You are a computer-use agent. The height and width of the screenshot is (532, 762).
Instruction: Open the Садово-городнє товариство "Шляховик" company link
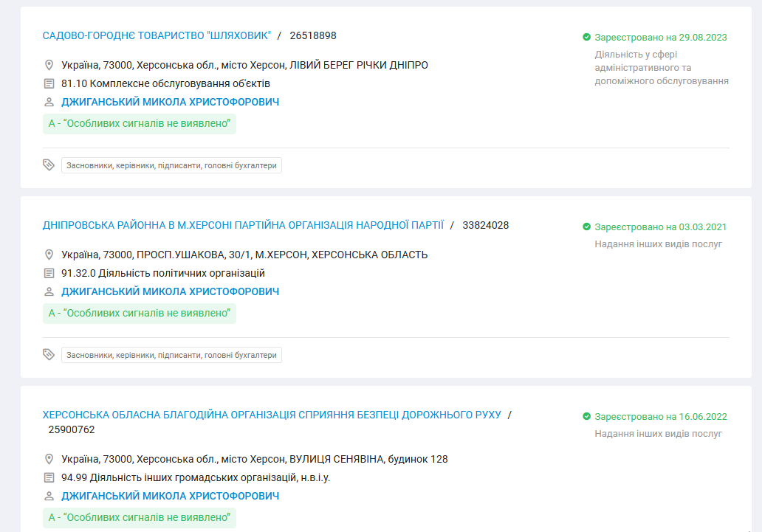tap(157, 35)
